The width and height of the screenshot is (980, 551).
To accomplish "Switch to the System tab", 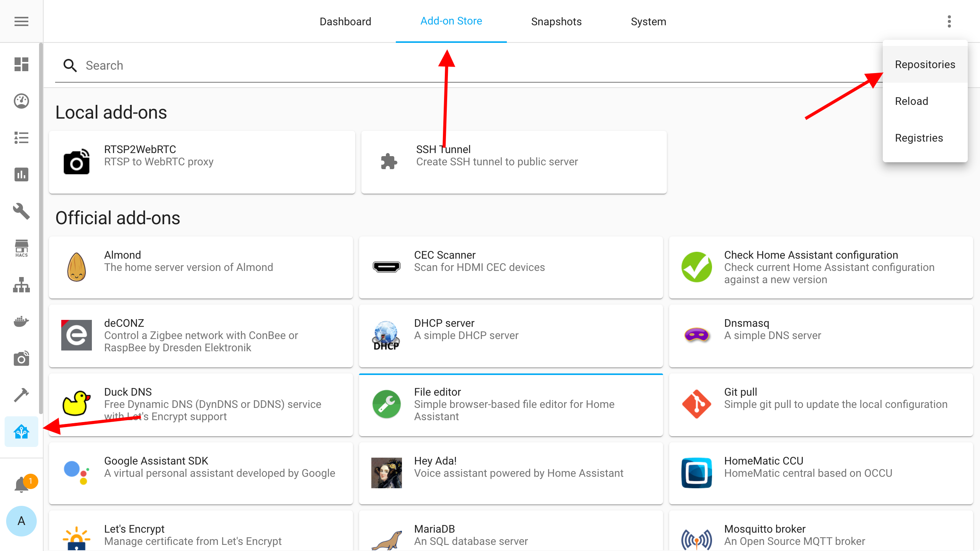I will coord(648,21).
